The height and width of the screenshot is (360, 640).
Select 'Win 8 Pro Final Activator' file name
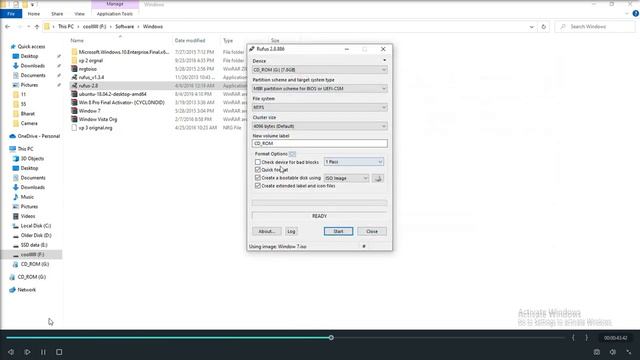pyautogui.click(x=122, y=102)
